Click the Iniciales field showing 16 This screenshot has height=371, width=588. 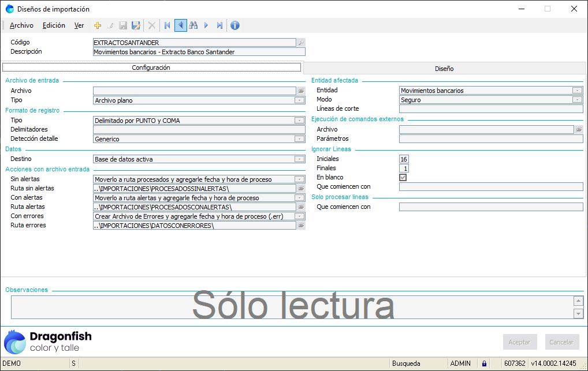pos(404,159)
